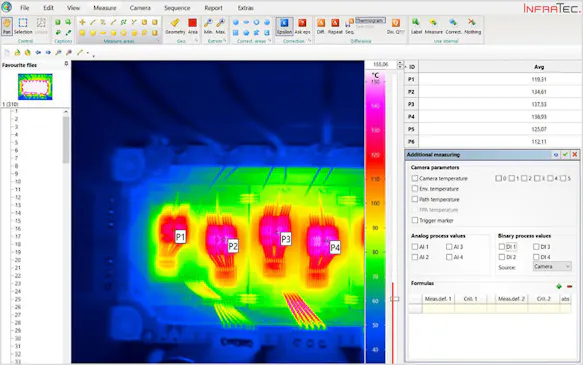Open the favourite file thumbnail
The image size is (583, 365).
click(x=35, y=87)
